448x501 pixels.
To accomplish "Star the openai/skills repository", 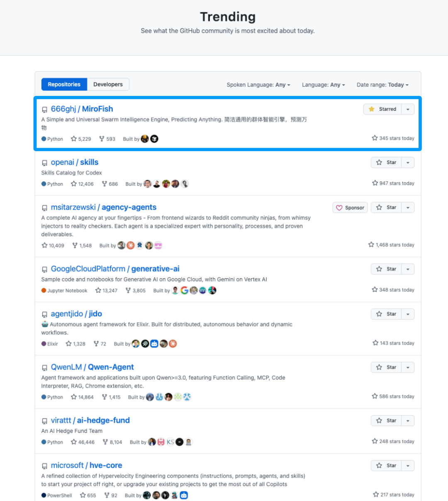I will pos(386,162).
